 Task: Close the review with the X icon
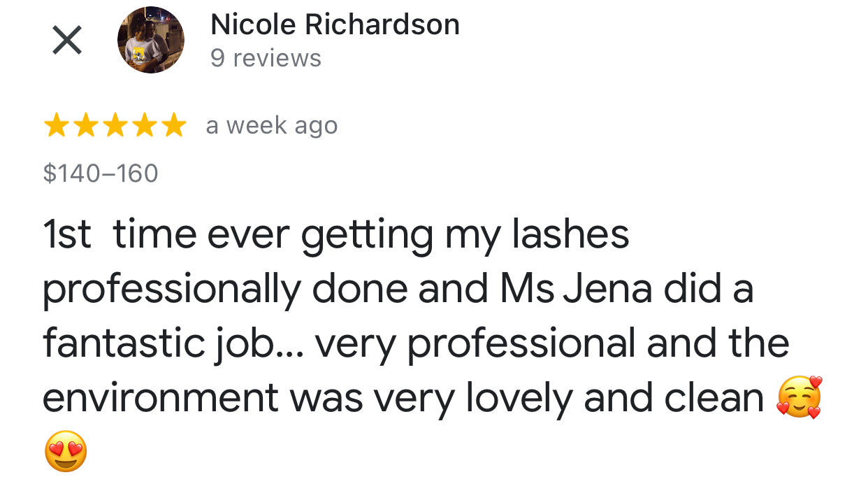(67, 41)
